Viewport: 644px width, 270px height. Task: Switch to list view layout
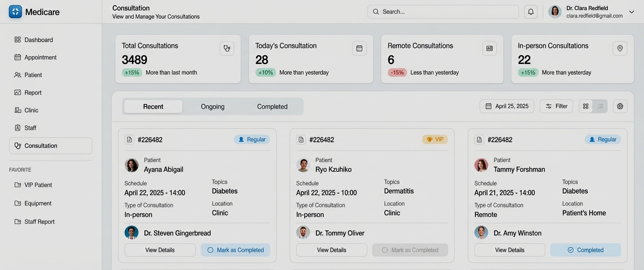(600, 106)
